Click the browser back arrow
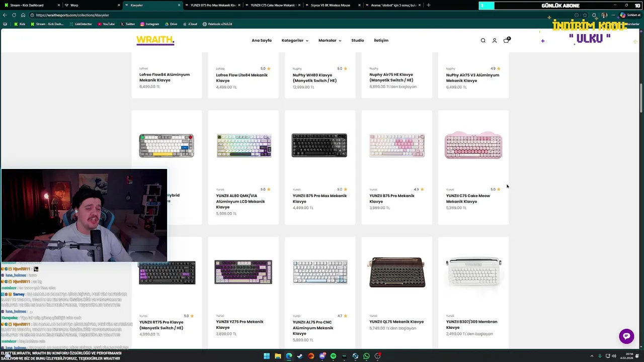Viewport: 644px width, 362px height. click(x=5, y=15)
